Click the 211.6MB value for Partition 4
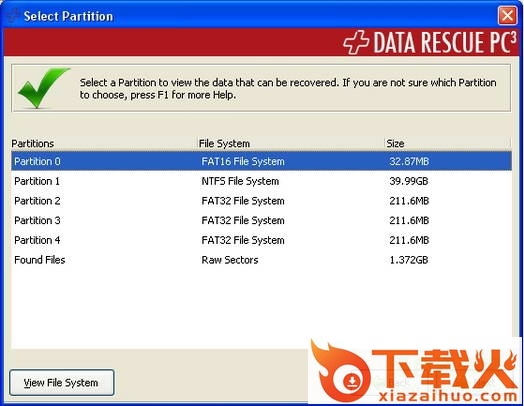524x406 pixels. pos(409,240)
